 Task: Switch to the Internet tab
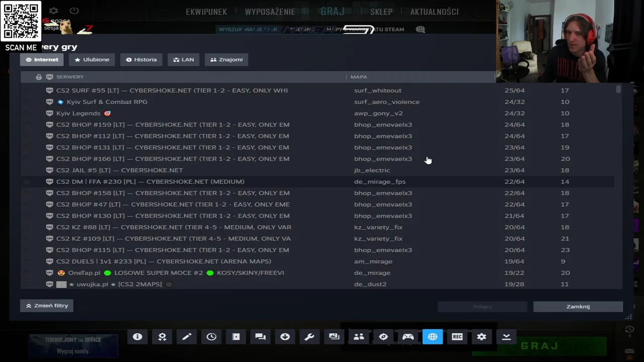42,59
